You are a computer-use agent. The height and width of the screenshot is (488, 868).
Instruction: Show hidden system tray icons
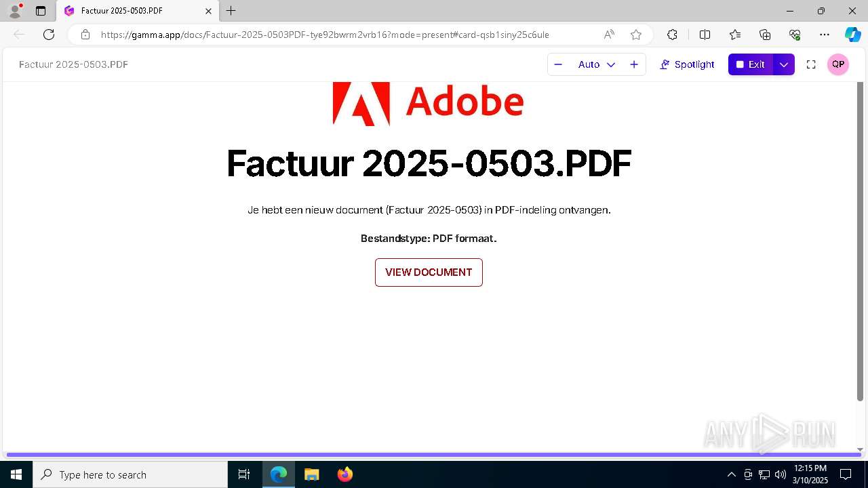[x=731, y=474]
